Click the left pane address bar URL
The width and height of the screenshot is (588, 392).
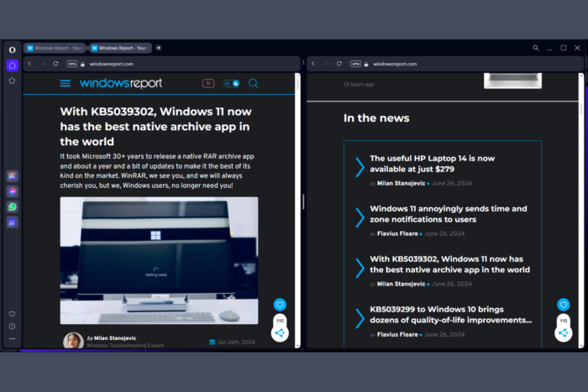111,64
